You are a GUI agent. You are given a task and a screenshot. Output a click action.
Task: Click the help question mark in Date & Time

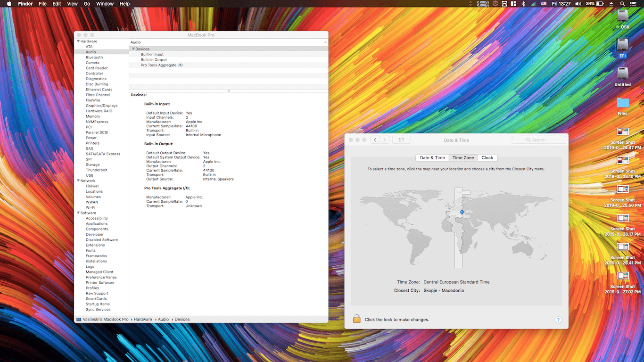coord(558,320)
